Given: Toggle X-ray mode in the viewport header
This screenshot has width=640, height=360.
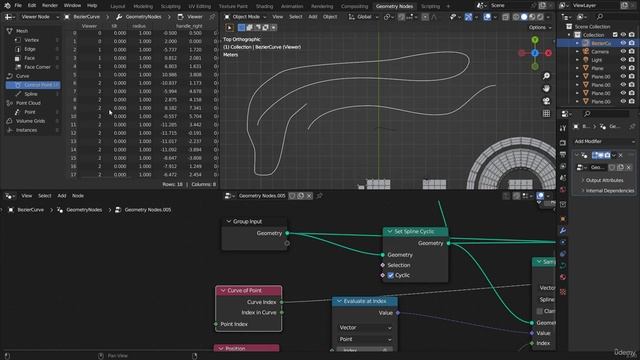Looking at the screenshot, I should pos(505,17).
